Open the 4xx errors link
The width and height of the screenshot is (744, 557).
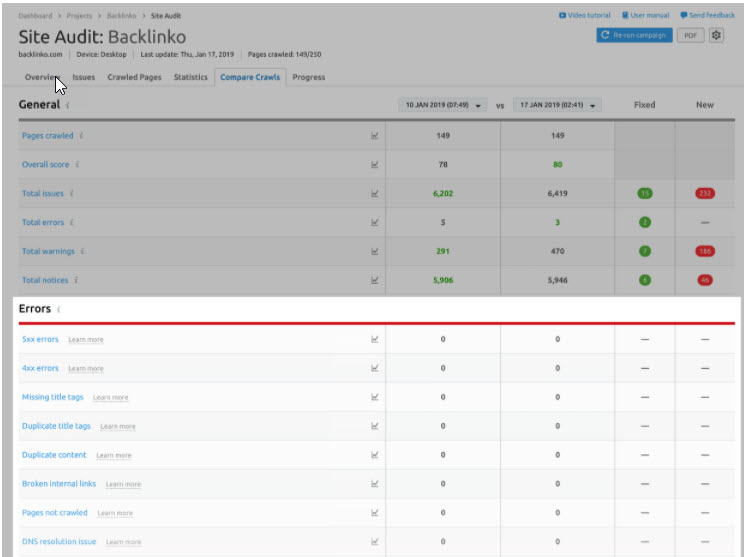(40, 368)
